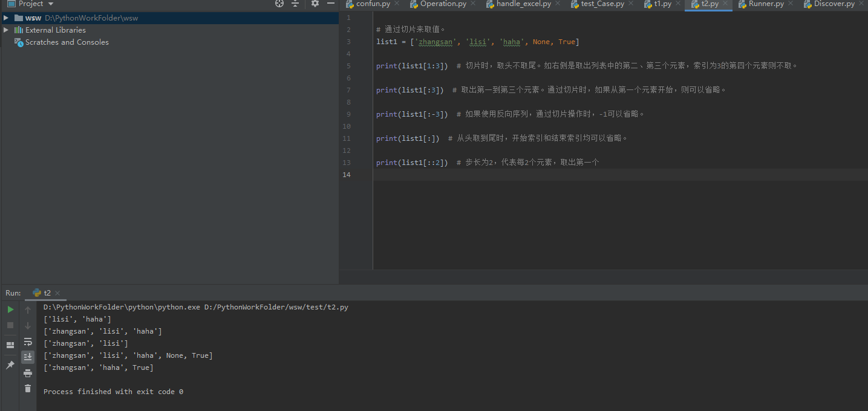
Task: Rerun the t2 script with the green play icon
Action: pyautogui.click(x=10, y=309)
